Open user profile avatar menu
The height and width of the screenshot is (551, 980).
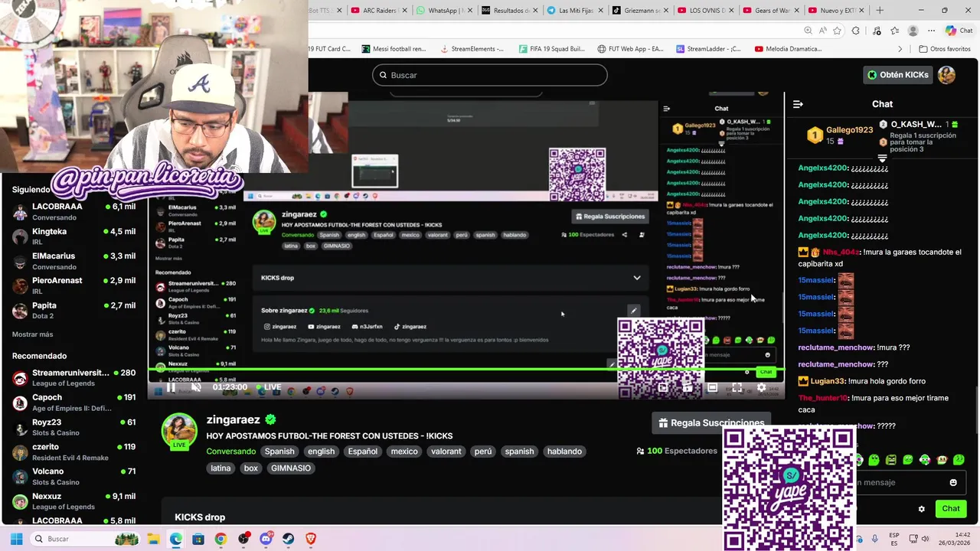pyautogui.click(x=947, y=75)
